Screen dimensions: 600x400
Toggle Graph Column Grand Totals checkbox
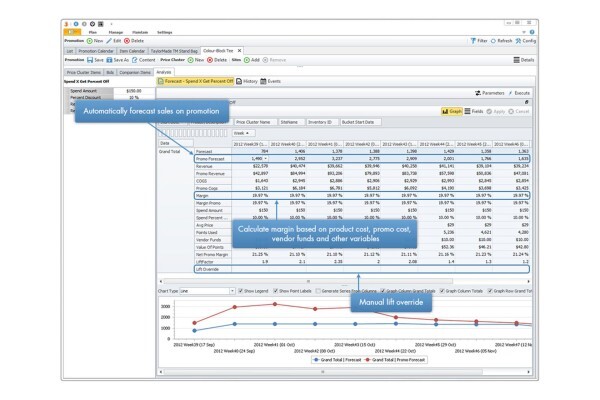coord(383,291)
